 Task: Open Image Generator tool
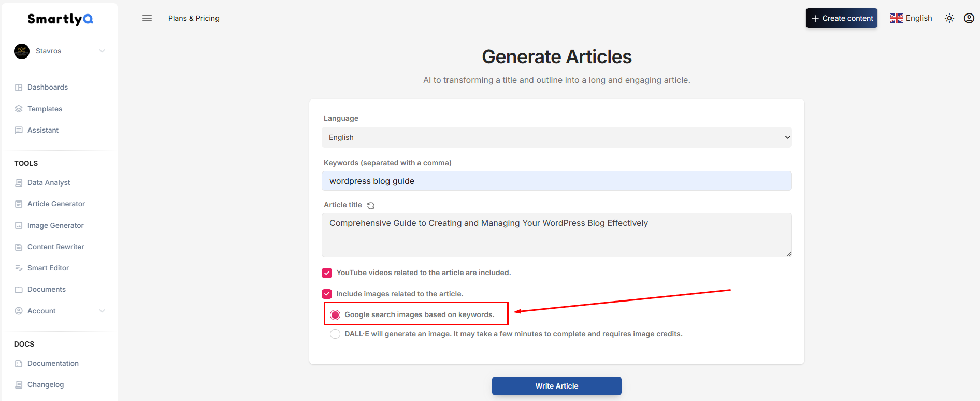(x=55, y=225)
